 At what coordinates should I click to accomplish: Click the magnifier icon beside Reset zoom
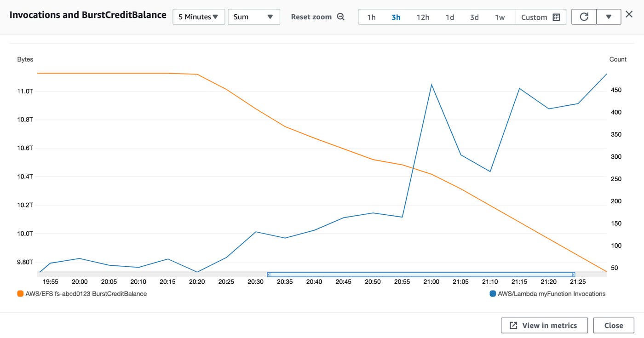tap(341, 17)
